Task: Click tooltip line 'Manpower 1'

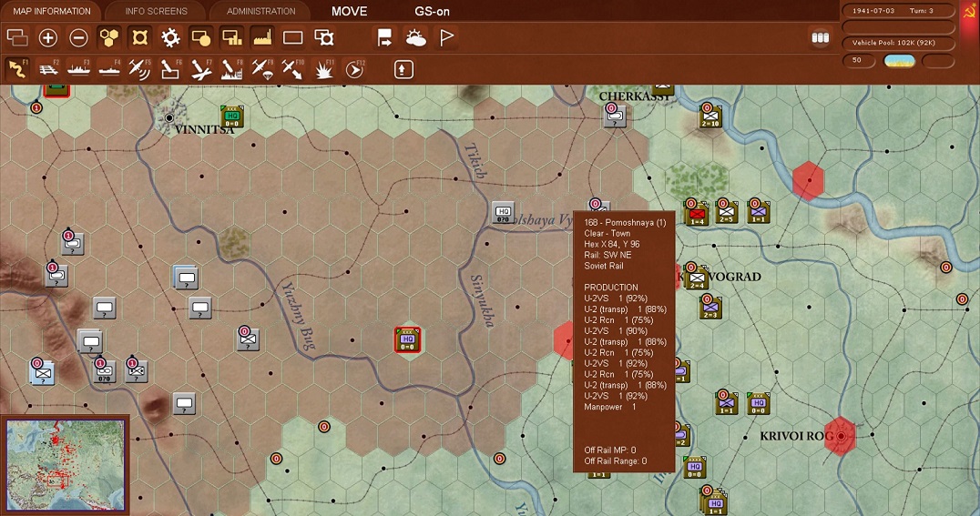Action: [x=610, y=407]
